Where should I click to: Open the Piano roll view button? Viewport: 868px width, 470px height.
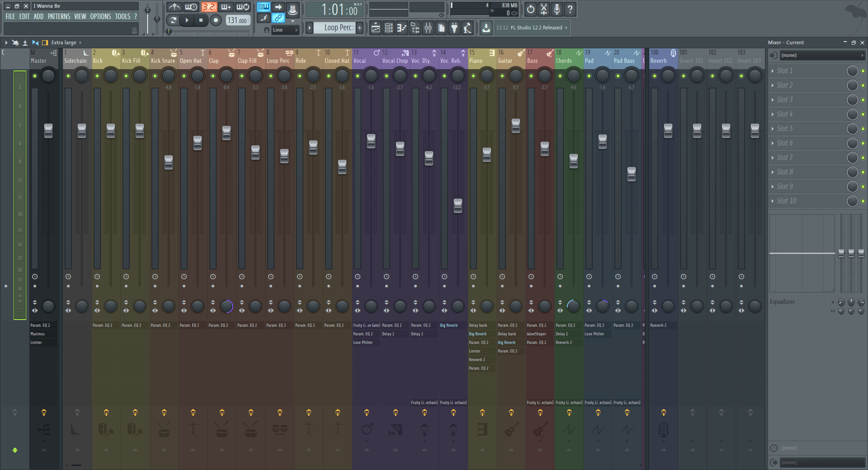[401, 28]
